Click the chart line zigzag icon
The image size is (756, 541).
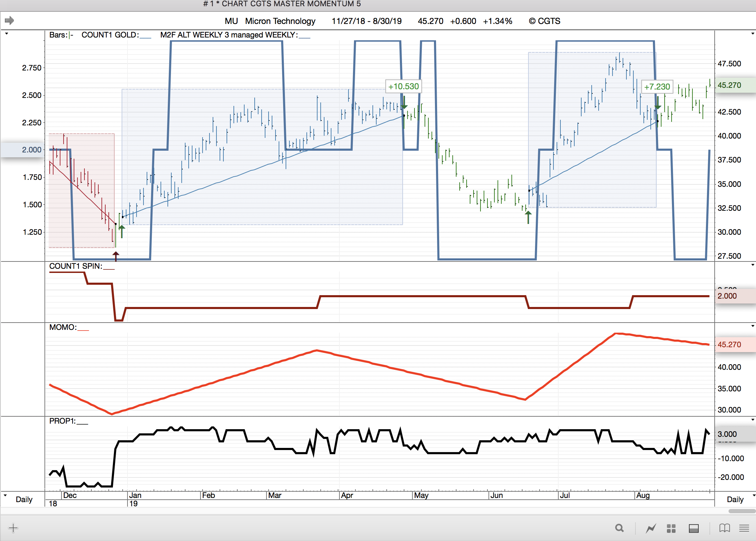651,528
